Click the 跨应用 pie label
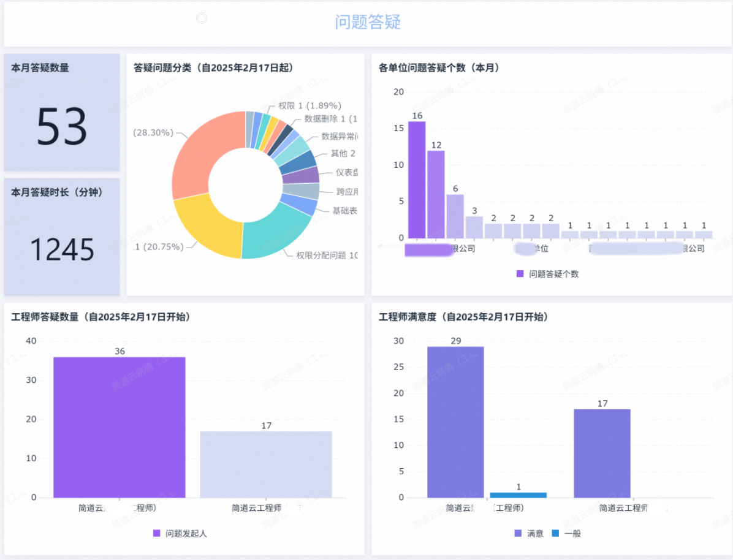This screenshot has height=560, width=733. click(x=348, y=192)
